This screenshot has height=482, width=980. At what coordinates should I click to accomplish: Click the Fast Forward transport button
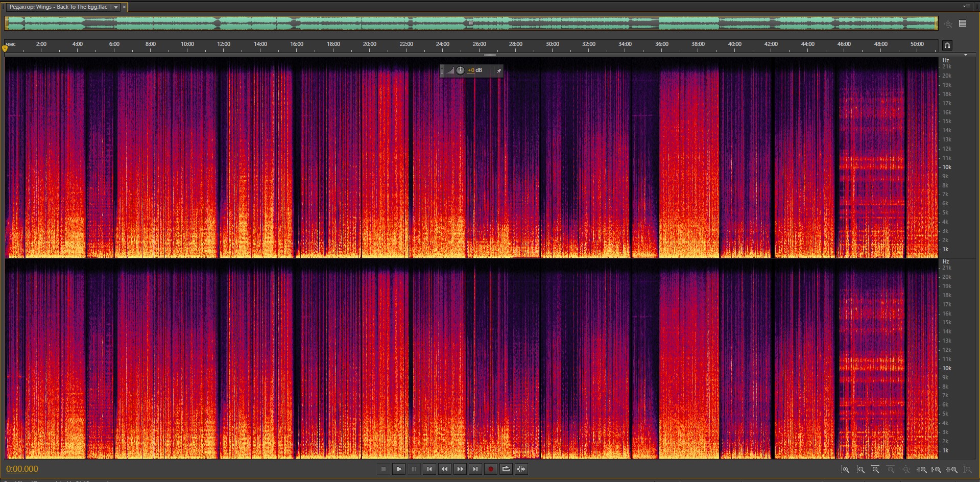click(460, 469)
